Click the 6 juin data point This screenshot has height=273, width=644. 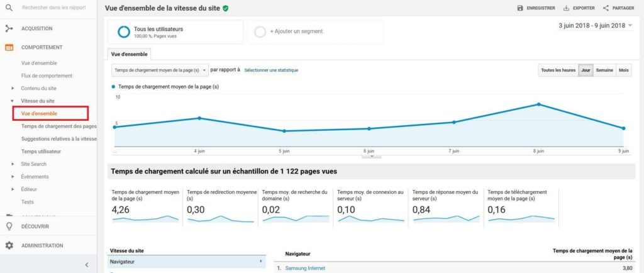tap(369, 128)
